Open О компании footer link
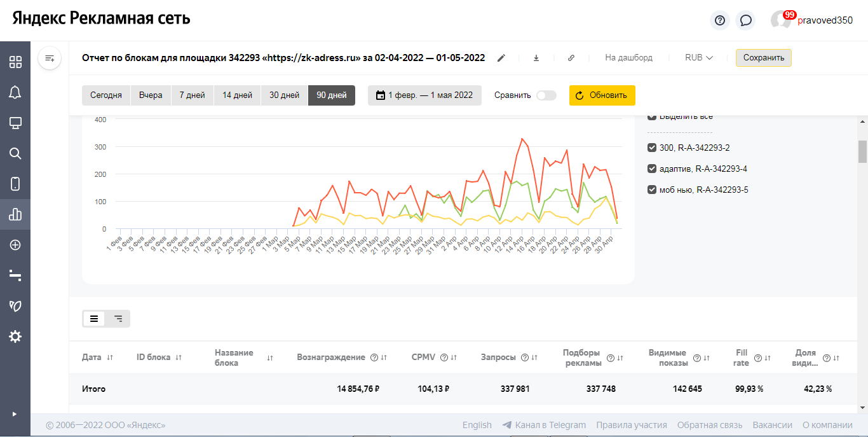Viewport: 868px width, 437px height. [827, 425]
